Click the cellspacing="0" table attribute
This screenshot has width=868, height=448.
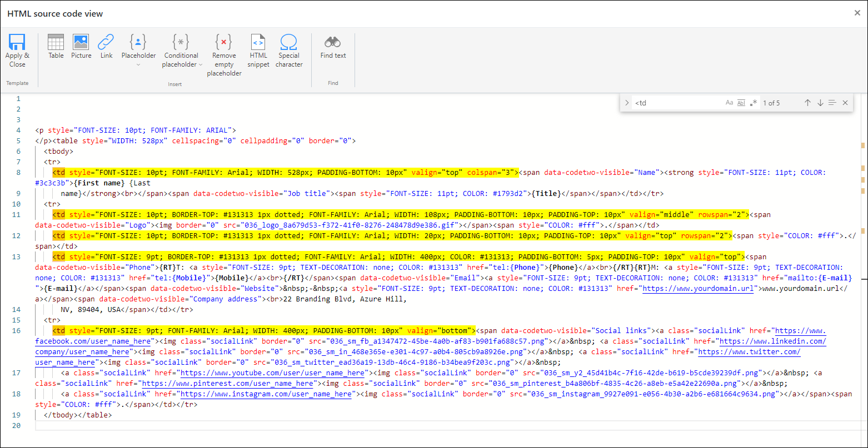tap(204, 141)
